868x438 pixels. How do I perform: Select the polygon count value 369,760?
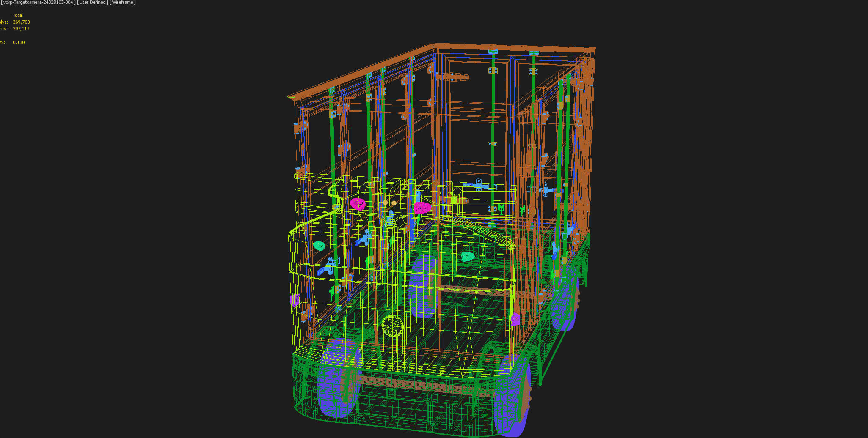point(21,22)
